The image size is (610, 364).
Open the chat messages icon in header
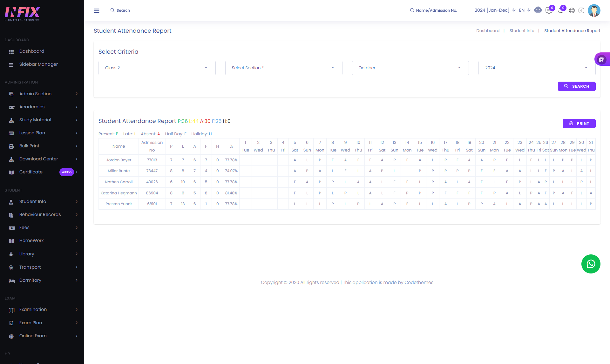pyautogui.click(x=549, y=10)
